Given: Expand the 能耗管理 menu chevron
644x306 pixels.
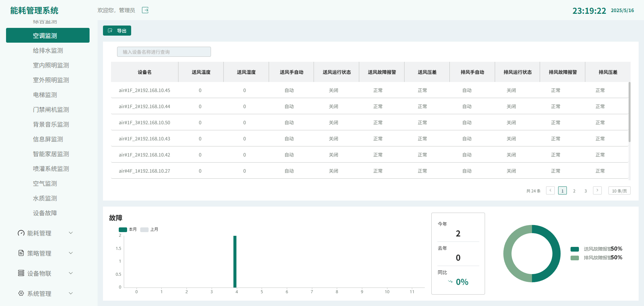Looking at the screenshot, I should [71, 233].
